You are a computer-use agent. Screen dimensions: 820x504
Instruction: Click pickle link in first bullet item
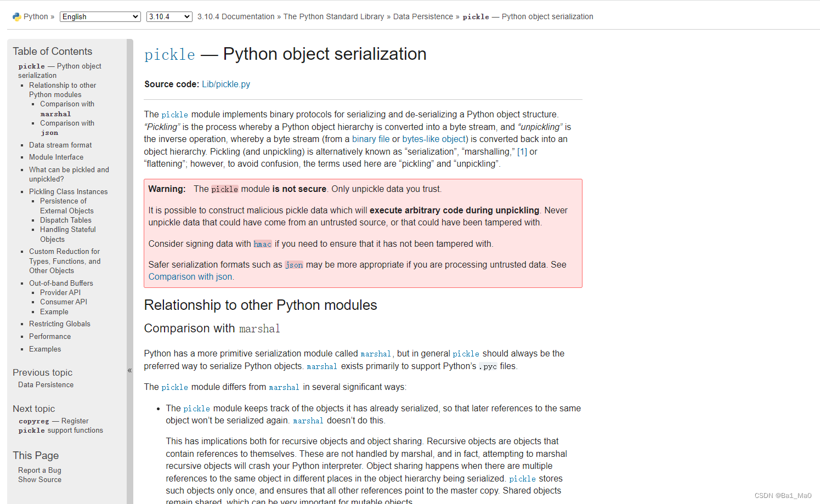196,409
